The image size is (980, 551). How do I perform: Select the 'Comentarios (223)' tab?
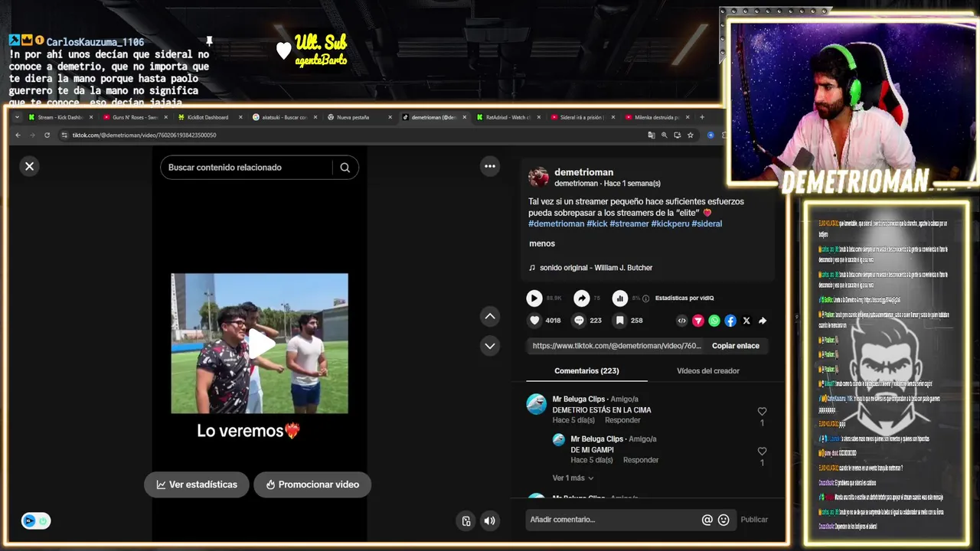(x=586, y=371)
